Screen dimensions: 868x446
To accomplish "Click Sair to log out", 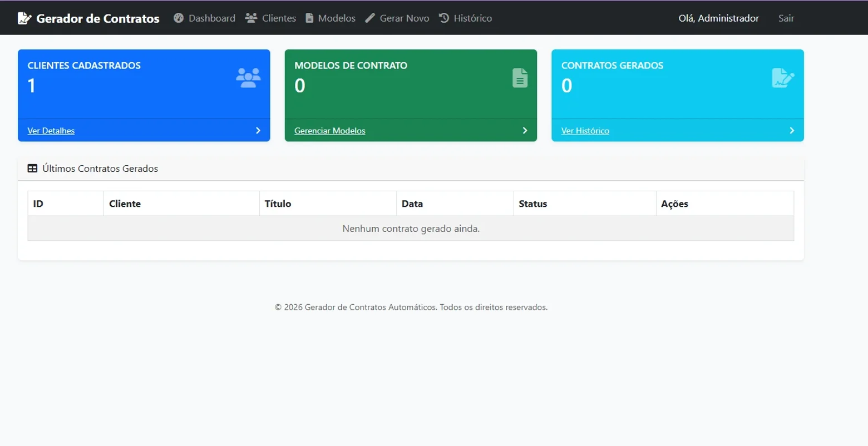I will (x=786, y=18).
